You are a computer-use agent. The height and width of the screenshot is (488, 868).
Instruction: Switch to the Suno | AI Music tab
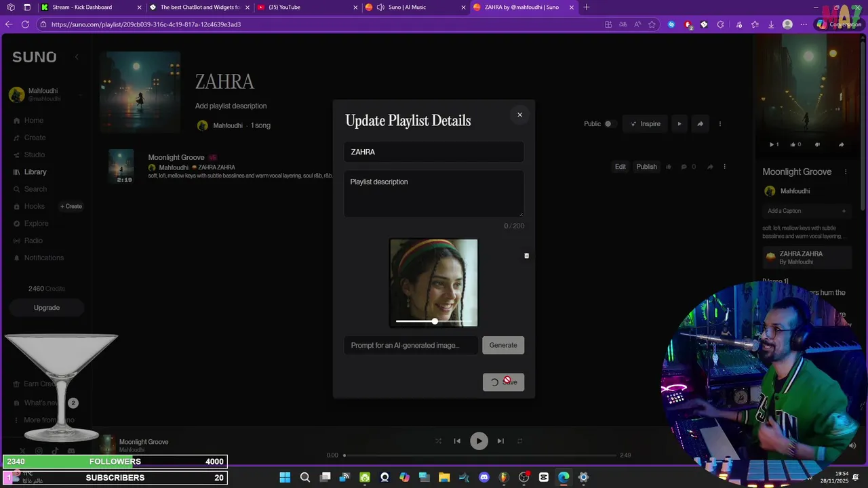[x=415, y=7]
